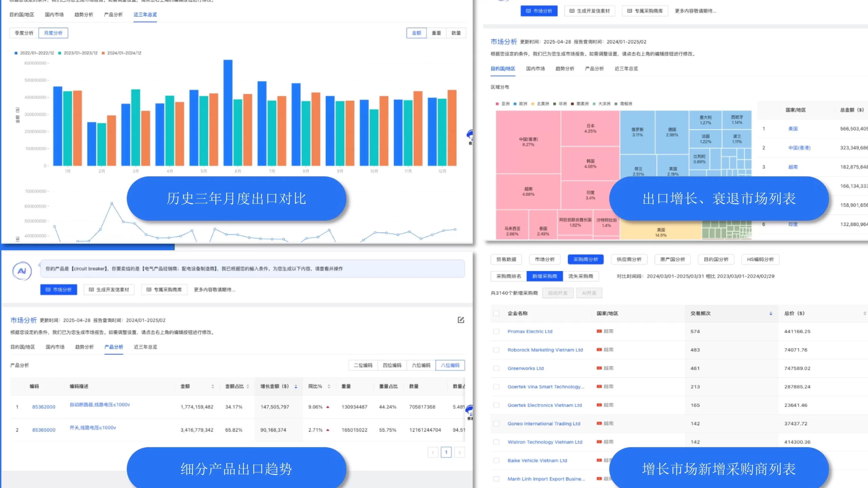
Task: Sort by 同比% column arrows
Action: pyautogui.click(x=329, y=386)
